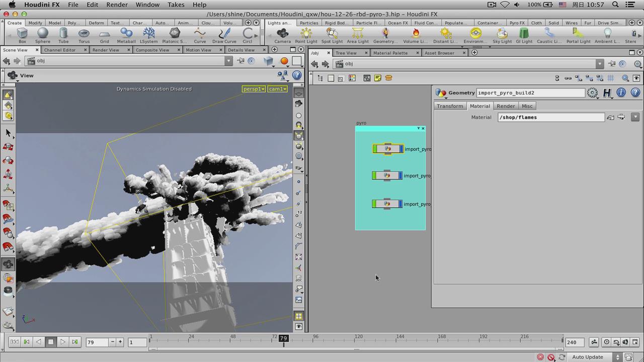Select the Torus shelf tool
Screen dimensions: 644x362
tap(84, 36)
